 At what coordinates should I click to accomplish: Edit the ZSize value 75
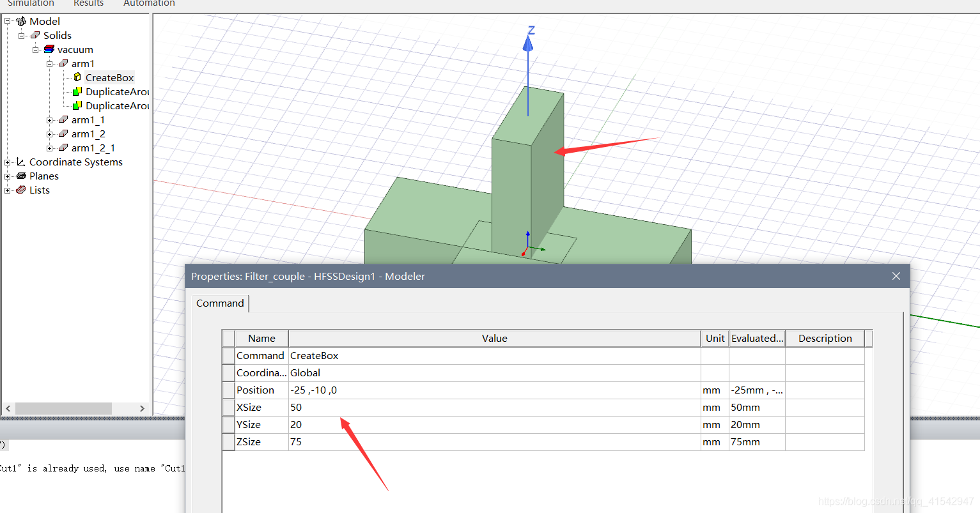point(495,442)
